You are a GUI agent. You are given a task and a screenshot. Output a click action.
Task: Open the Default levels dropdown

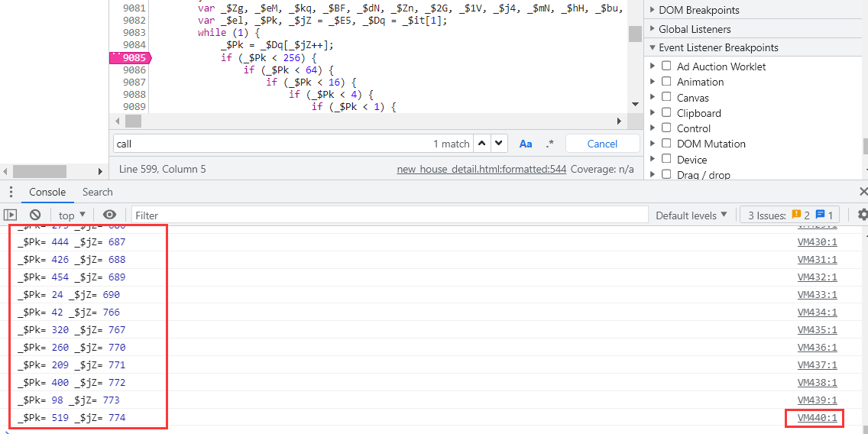click(x=691, y=215)
